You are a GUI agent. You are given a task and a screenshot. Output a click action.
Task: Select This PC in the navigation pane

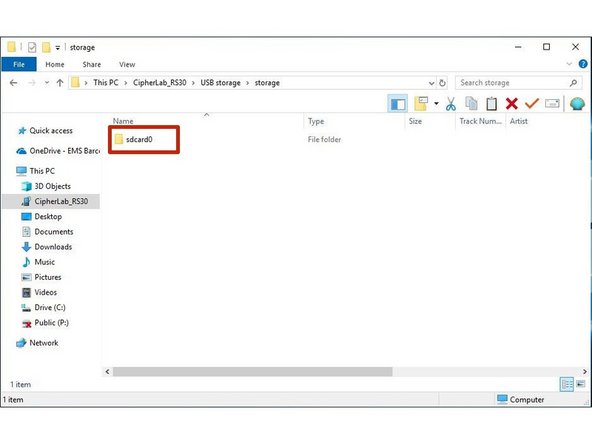tap(35, 171)
